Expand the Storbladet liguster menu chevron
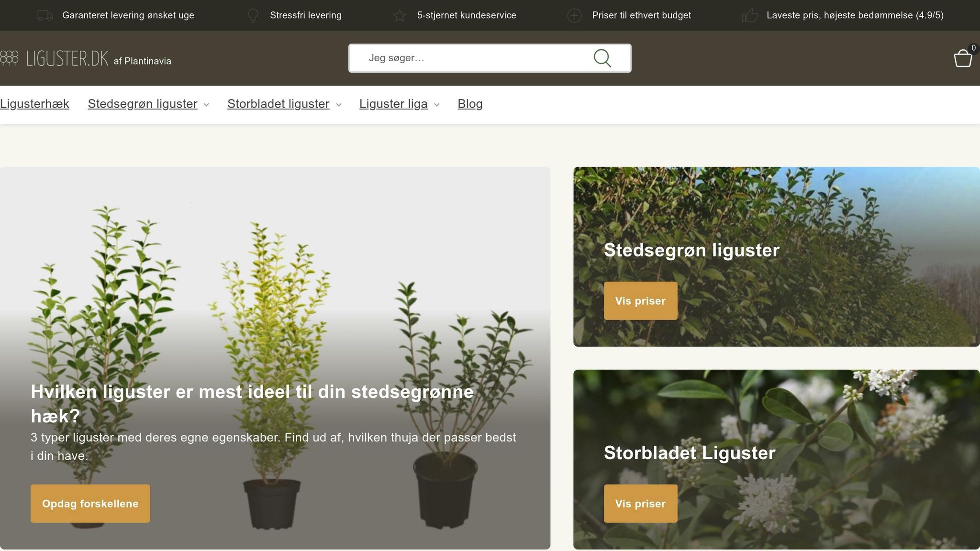 pos(338,105)
